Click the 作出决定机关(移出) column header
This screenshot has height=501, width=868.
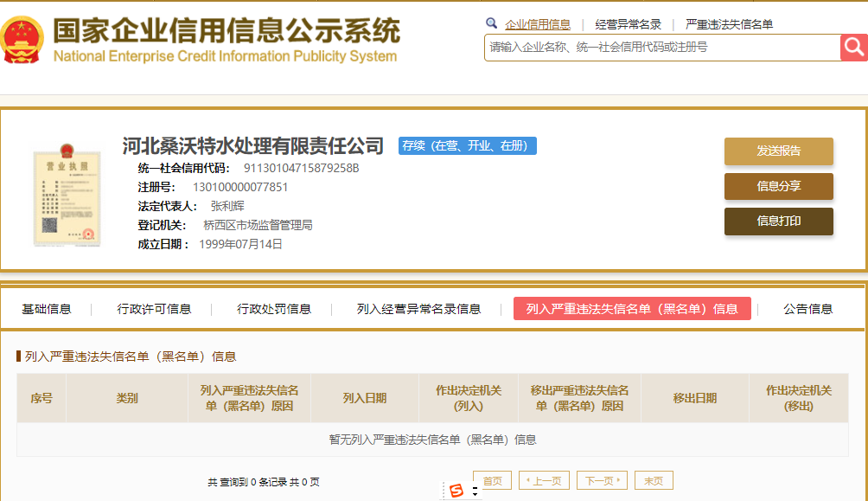pos(799,399)
